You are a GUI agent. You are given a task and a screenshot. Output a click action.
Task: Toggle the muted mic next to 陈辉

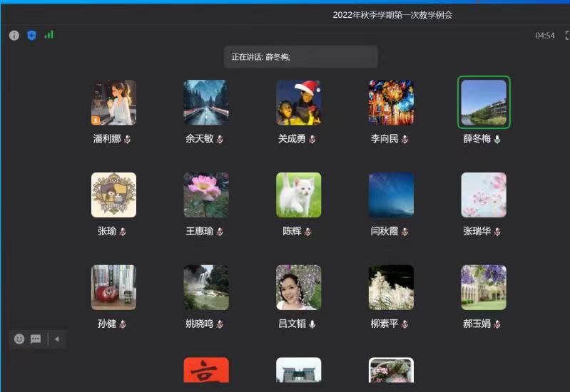point(307,232)
